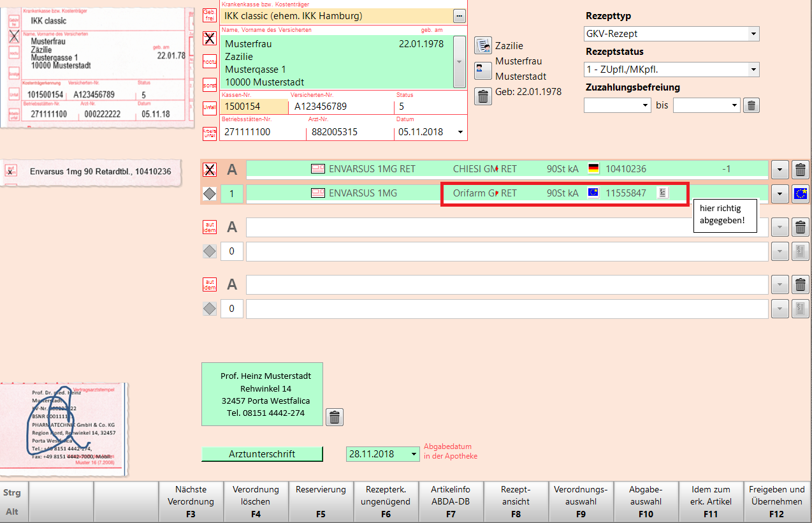Open Reservierung F5
The height and width of the screenshot is (523, 812).
pyautogui.click(x=321, y=501)
